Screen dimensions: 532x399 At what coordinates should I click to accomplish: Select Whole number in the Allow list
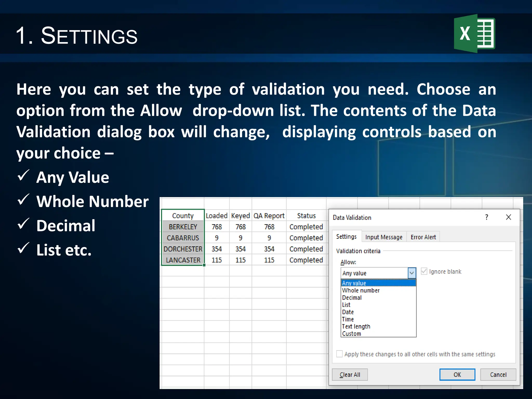(378, 290)
